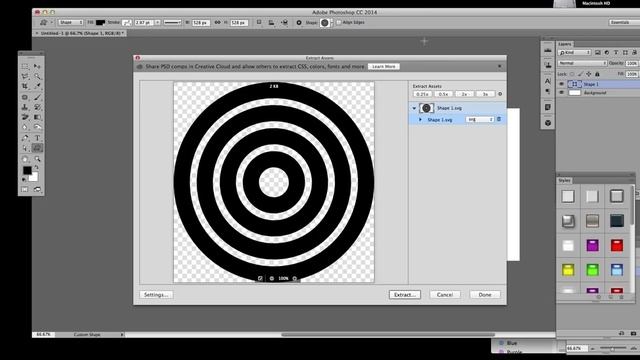This screenshot has height=360, width=640.
Task: Filter layers by type layers
Action: pyautogui.click(x=616, y=52)
